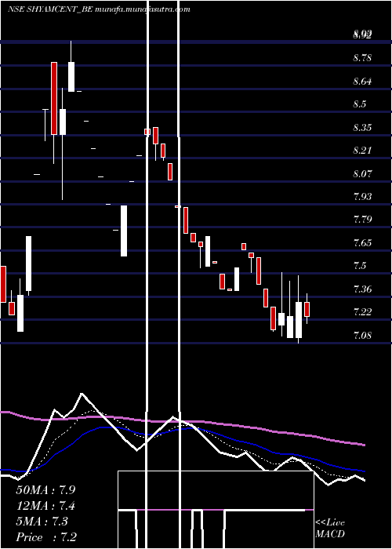Click the 50MA : 7.9 legend entry

(45, 490)
